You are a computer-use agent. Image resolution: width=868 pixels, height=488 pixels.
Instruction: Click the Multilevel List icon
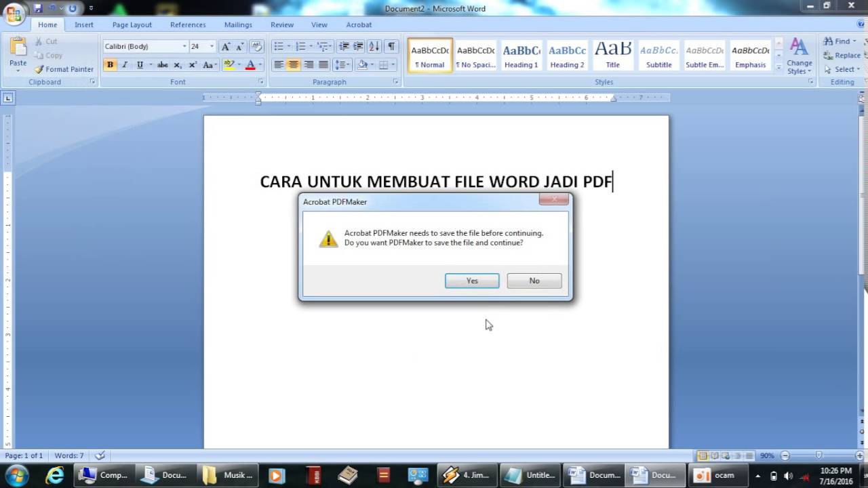click(322, 46)
